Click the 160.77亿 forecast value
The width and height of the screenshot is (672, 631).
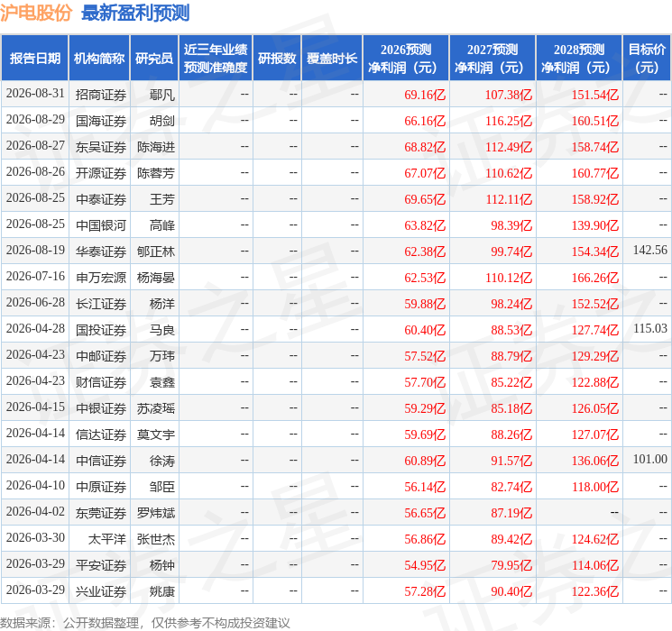(x=595, y=173)
